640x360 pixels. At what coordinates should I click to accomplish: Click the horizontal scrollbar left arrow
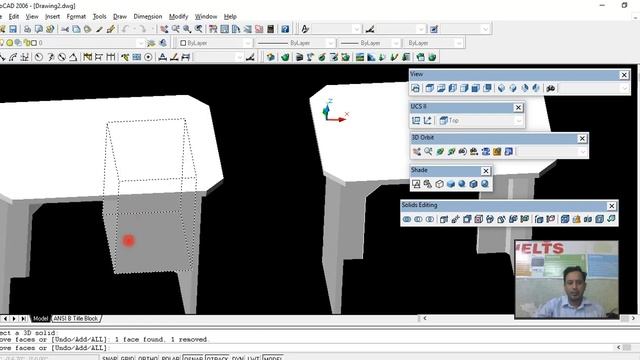424,318
